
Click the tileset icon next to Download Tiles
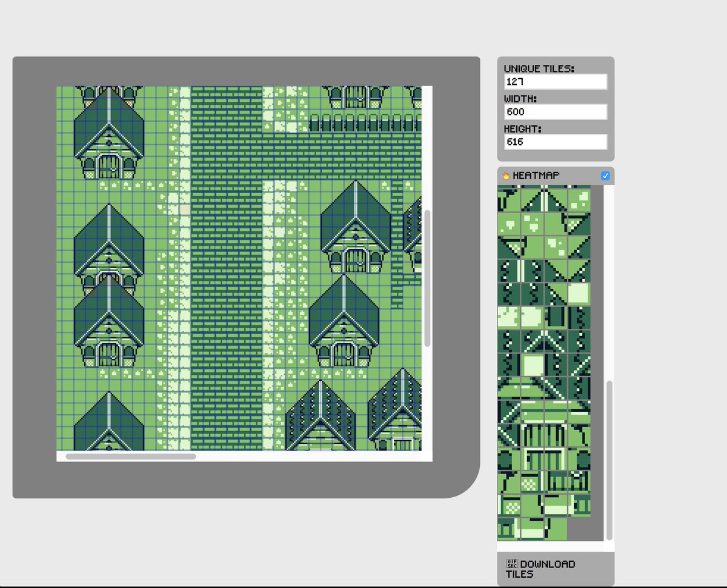(512, 564)
